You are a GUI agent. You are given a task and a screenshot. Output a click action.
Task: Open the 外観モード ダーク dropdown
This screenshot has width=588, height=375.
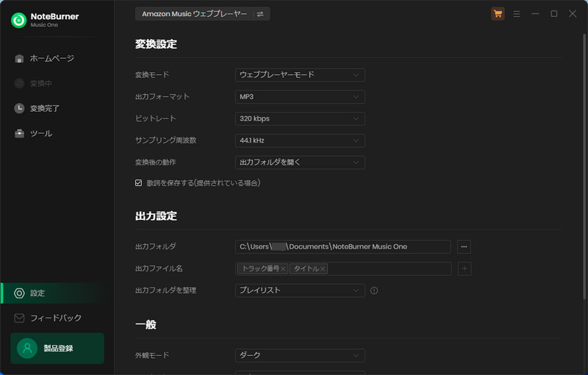(300, 355)
